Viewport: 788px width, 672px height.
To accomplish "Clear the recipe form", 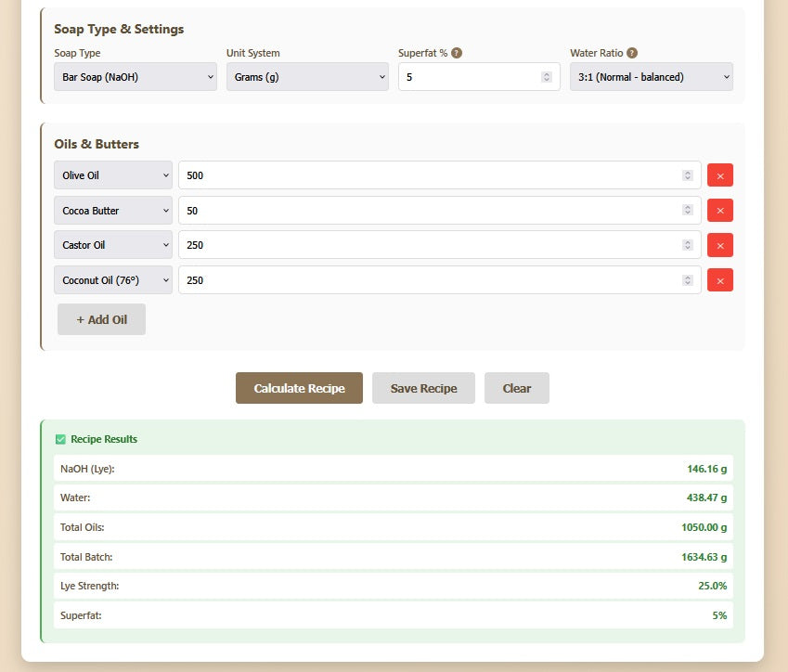I will click(517, 388).
